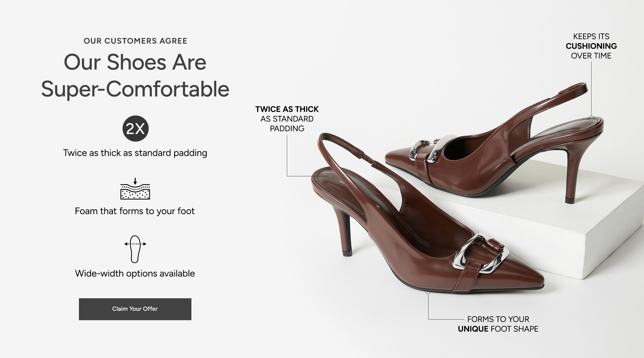Click the heel hotspot marker on front shoe
Viewport: 644px width, 358px height.
tap(331, 176)
